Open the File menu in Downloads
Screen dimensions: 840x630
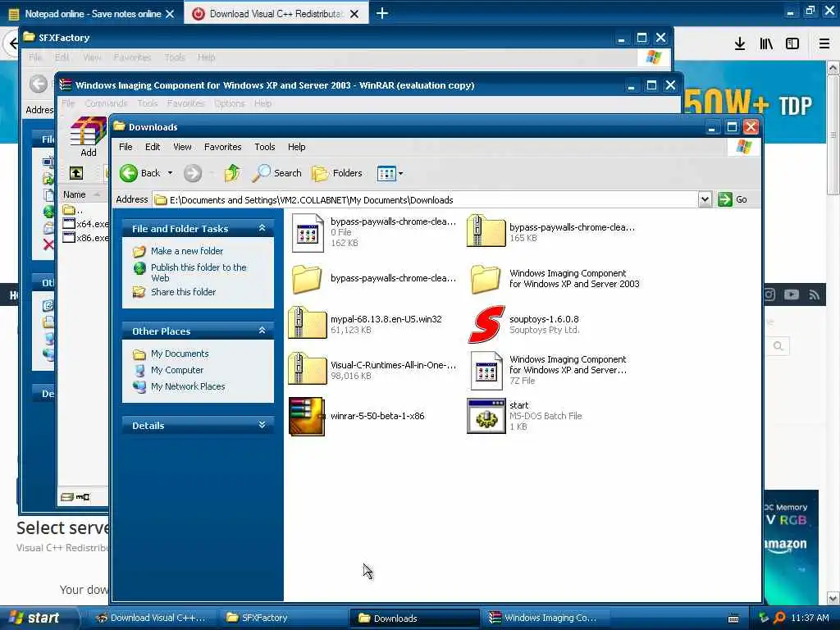(126, 147)
